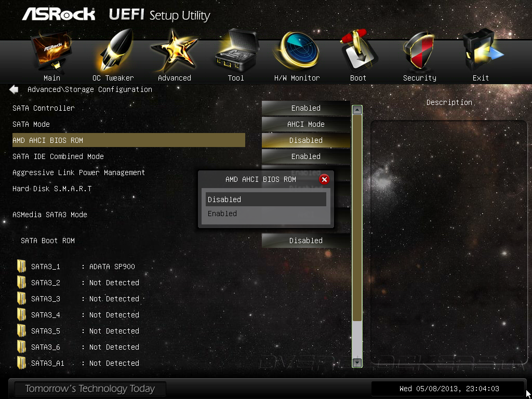This screenshot has height=399, width=532.
Task: Open the Security shield icon
Action: click(419, 51)
